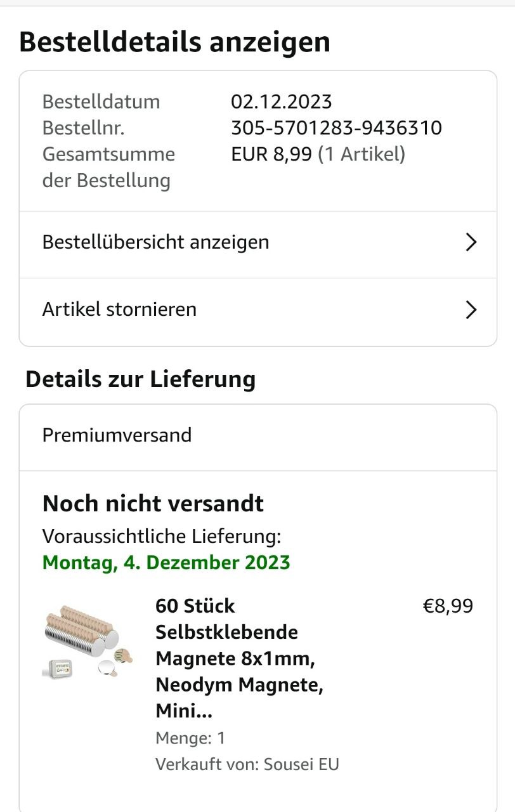
Task: Open the magnet product thumbnail image
Action: click(88, 641)
